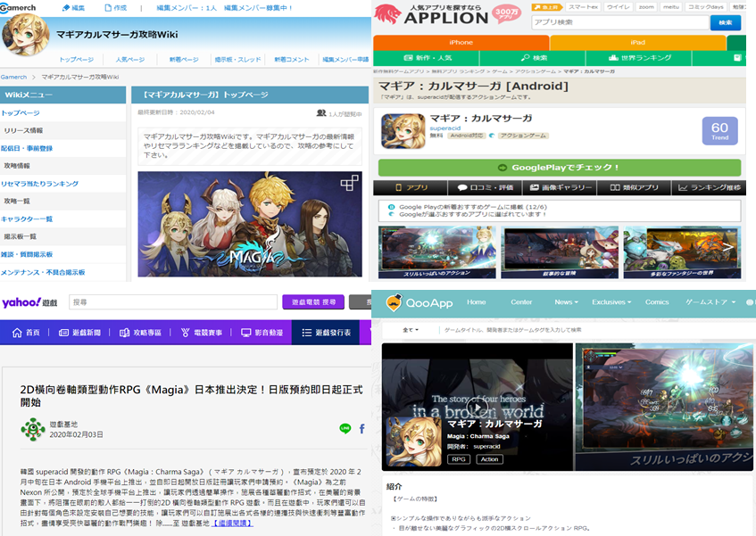Switch to 画像ギャラリー tab
The width and height of the screenshot is (756, 536).
pos(560,187)
